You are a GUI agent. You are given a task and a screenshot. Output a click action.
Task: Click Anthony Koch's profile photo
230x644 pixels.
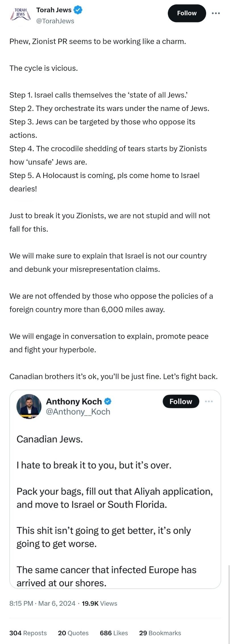tap(29, 406)
